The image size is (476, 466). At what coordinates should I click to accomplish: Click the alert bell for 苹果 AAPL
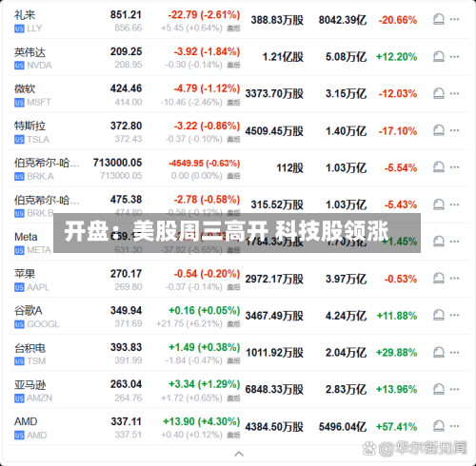(x=439, y=279)
